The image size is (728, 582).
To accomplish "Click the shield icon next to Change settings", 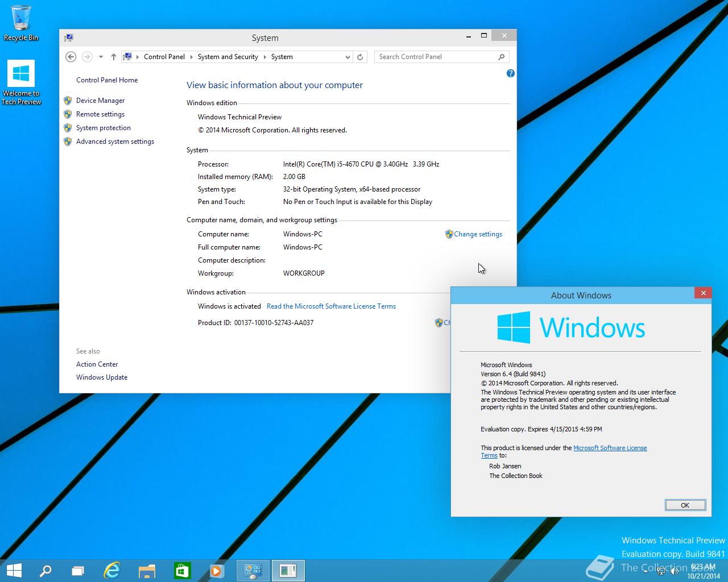I will coord(449,234).
